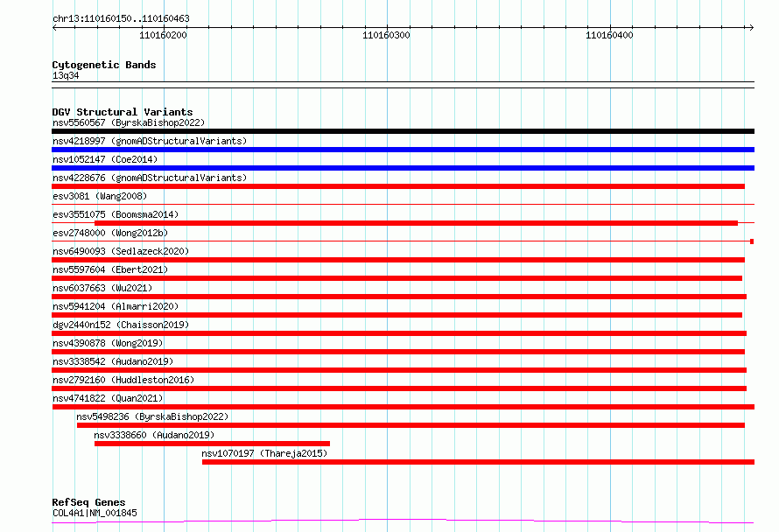Click the black bar under nsv5560567

tap(403, 131)
